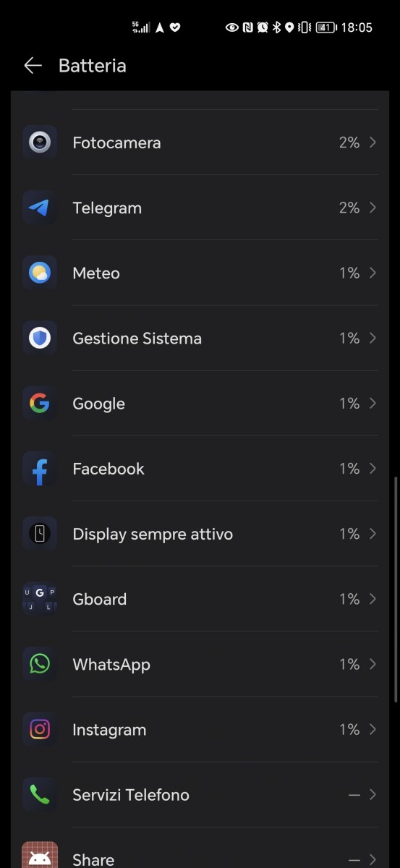The image size is (400, 868).
Task: Tap the Facebook icon
Action: [40, 469]
